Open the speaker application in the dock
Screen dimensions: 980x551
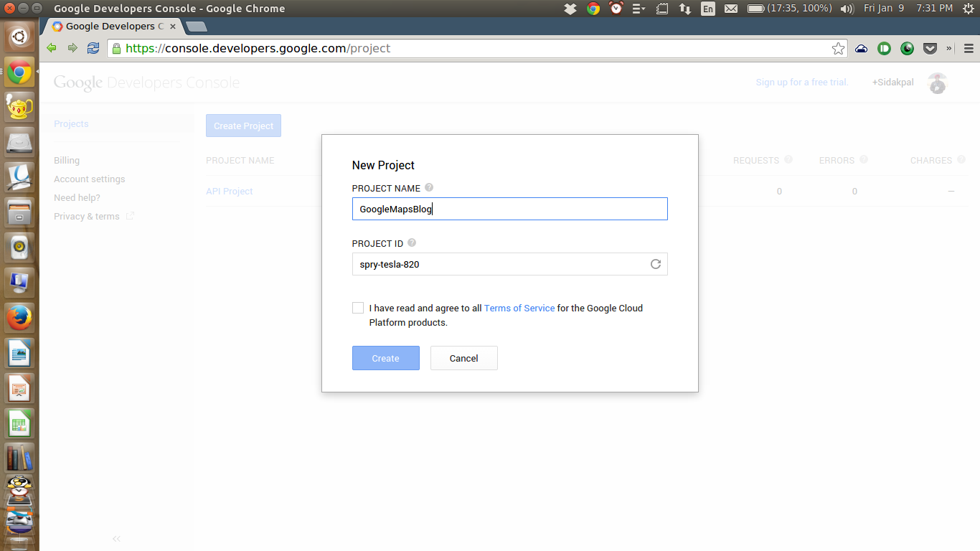pos(19,248)
